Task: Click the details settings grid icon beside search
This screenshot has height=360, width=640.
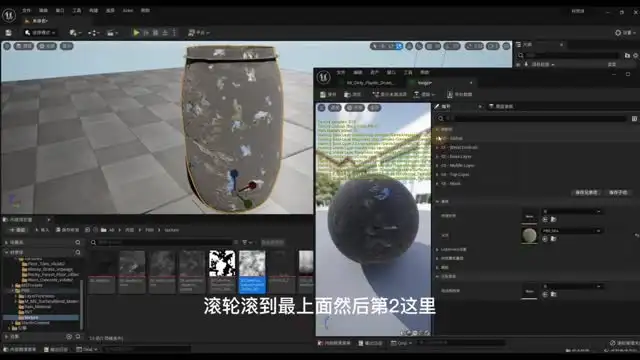Action: click(x=634, y=118)
